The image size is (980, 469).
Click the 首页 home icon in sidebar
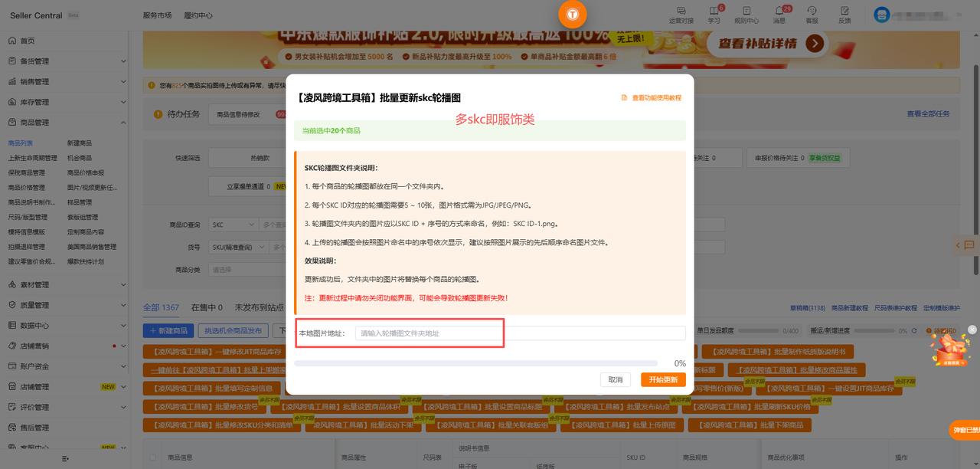[12, 41]
